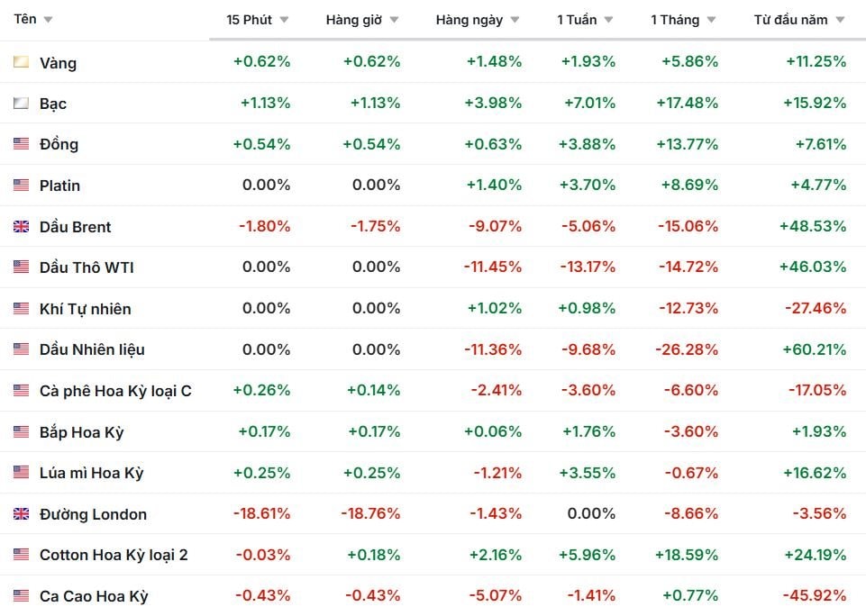Sort by the 15 Phút column arrow
This screenshot has height=616, width=866.
284,20
